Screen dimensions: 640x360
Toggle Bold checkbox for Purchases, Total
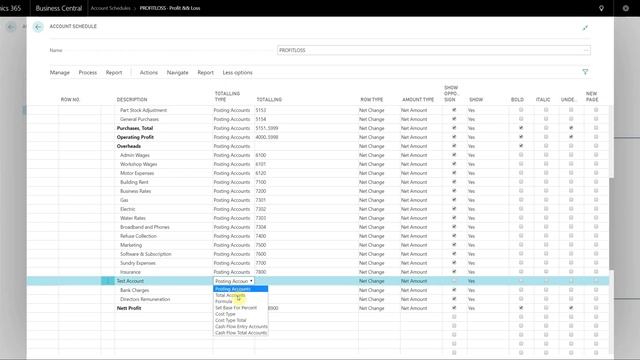pyautogui.click(x=521, y=128)
